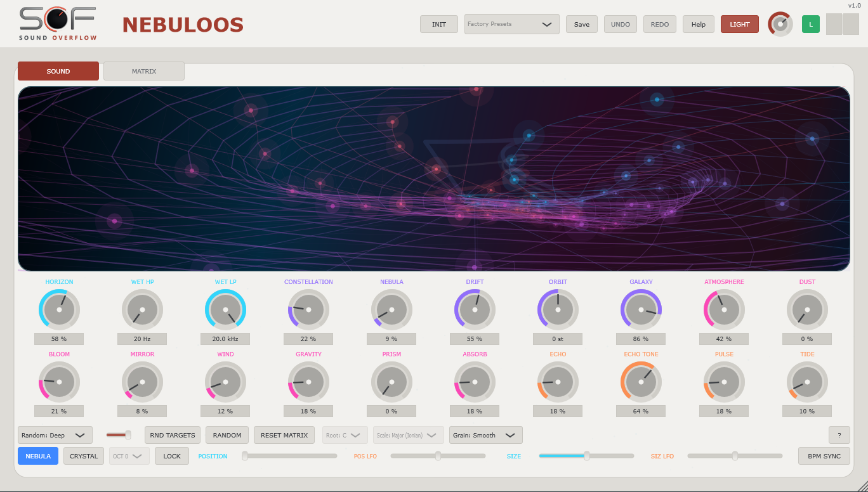The width and height of the screenshot is (868, 492).
Task: Click the Galaxy 86 % value field
Action: pyautogui.click(x=641, y=339)
